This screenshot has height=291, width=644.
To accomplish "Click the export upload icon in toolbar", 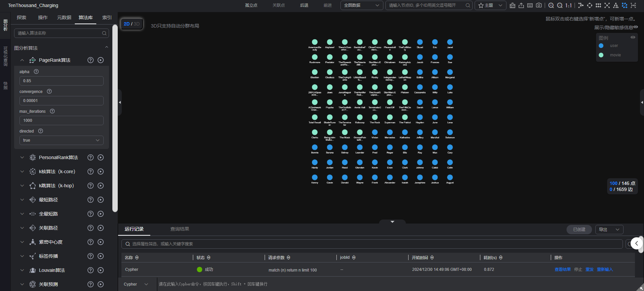I will click(521, 5).
